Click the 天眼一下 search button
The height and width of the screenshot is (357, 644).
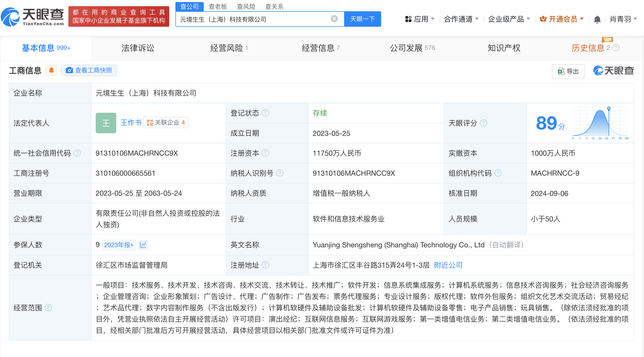(x=362, y=19)
